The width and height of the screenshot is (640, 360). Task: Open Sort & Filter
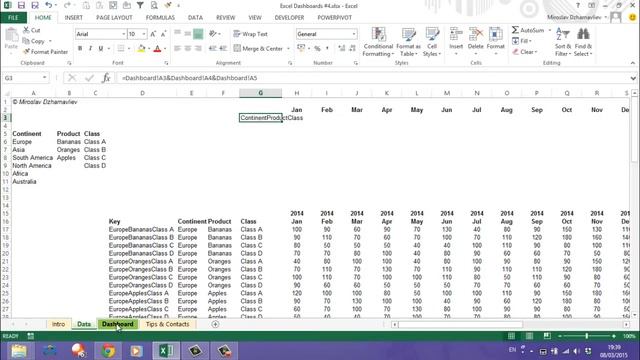(x=563, y=42)
